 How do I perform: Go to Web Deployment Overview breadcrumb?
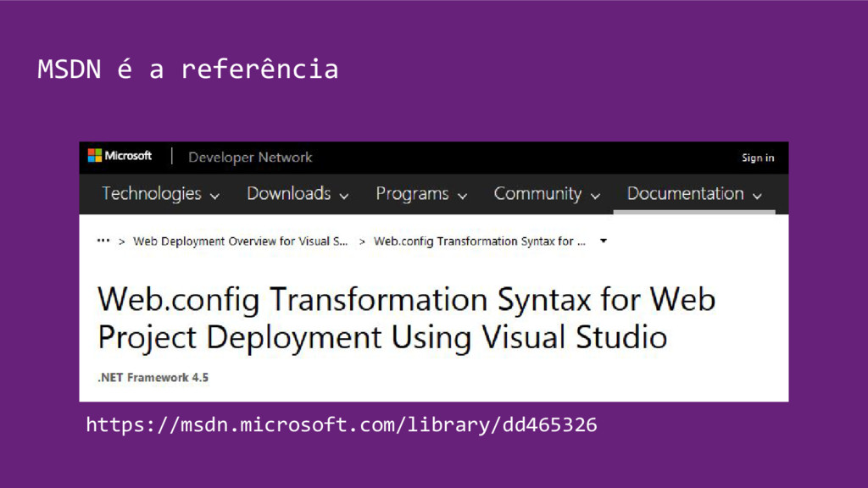tap(240, 241)
